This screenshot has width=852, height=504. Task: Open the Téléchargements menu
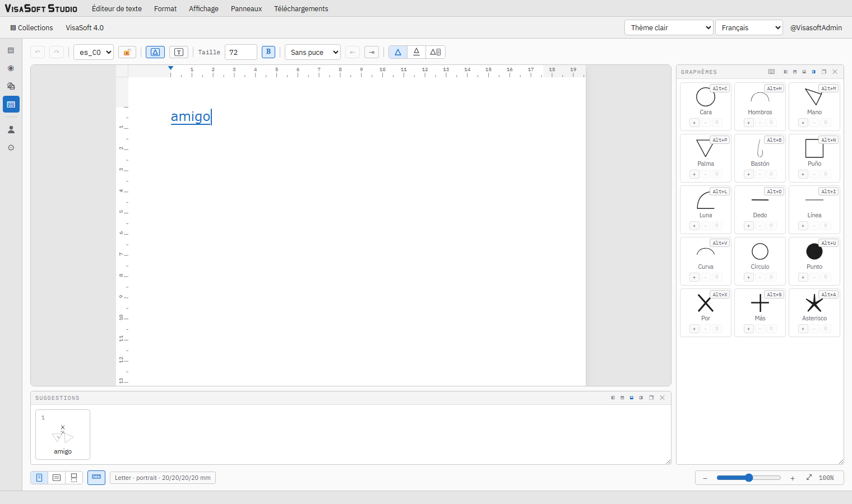(301, 8)
